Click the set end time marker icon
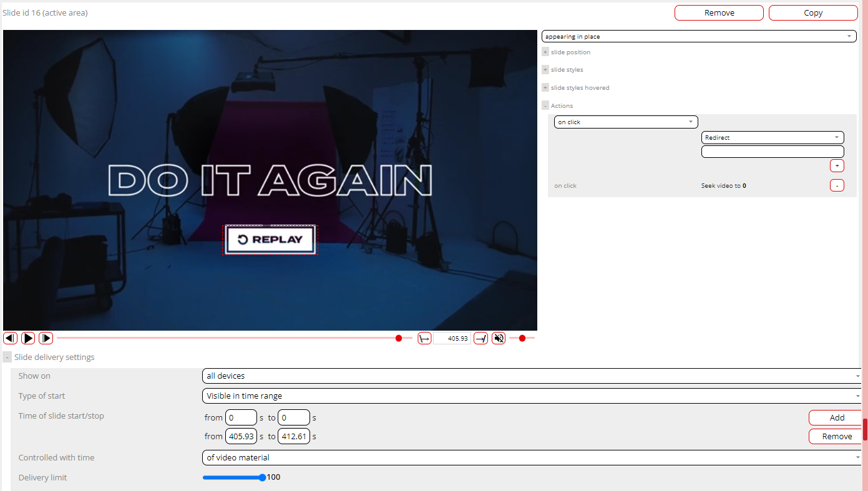Viewport: 868px width, 491px height. (x=480, y=338)
